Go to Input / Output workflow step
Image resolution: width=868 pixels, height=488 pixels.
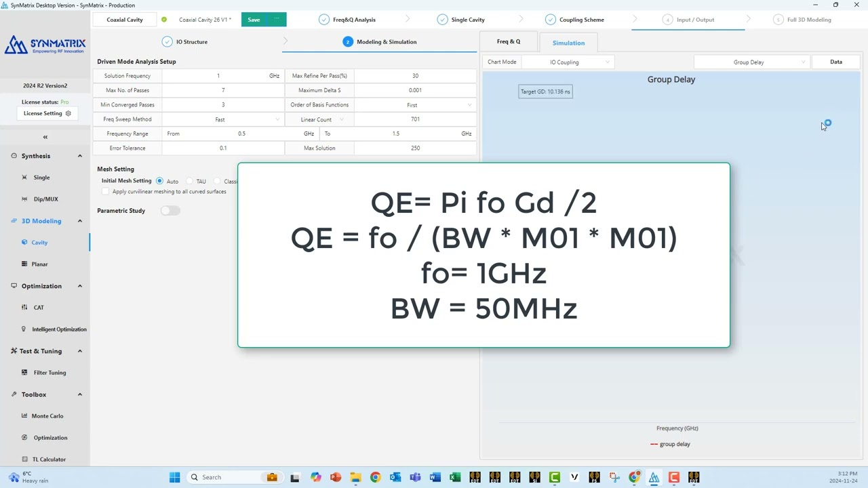point(688,20)
